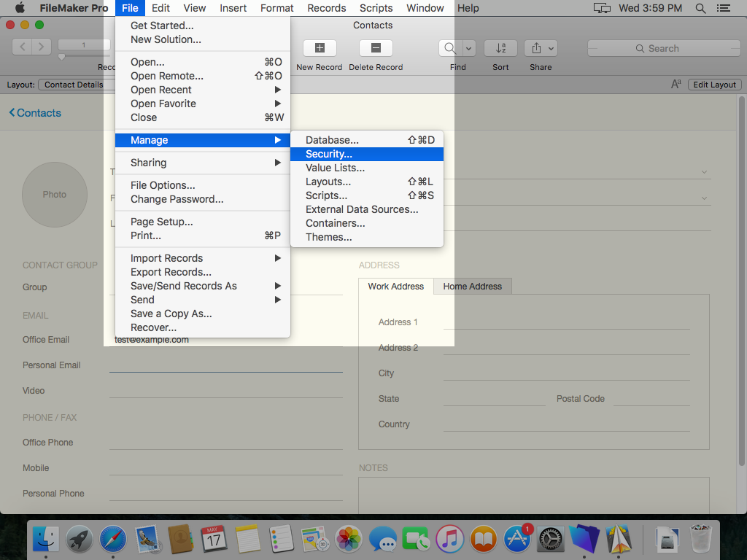Open App Store from the Dock
The width and height of the screenshot is (747, 560).
(517, 540)
